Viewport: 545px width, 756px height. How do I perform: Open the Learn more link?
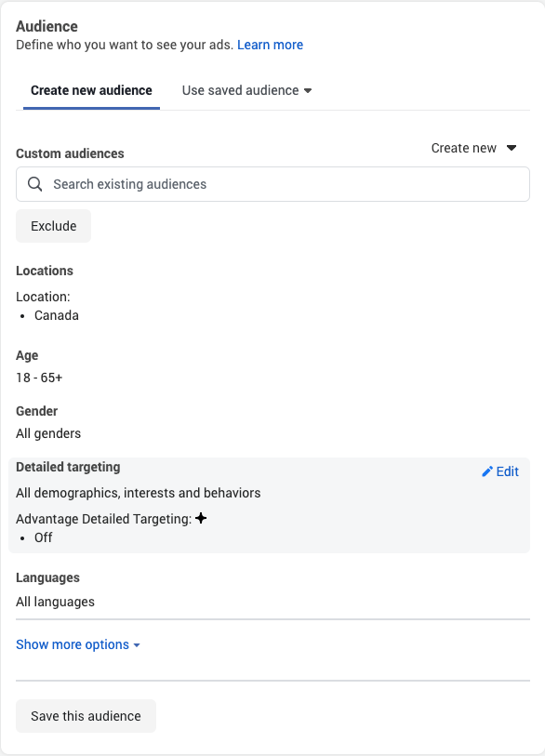(270, 45)
